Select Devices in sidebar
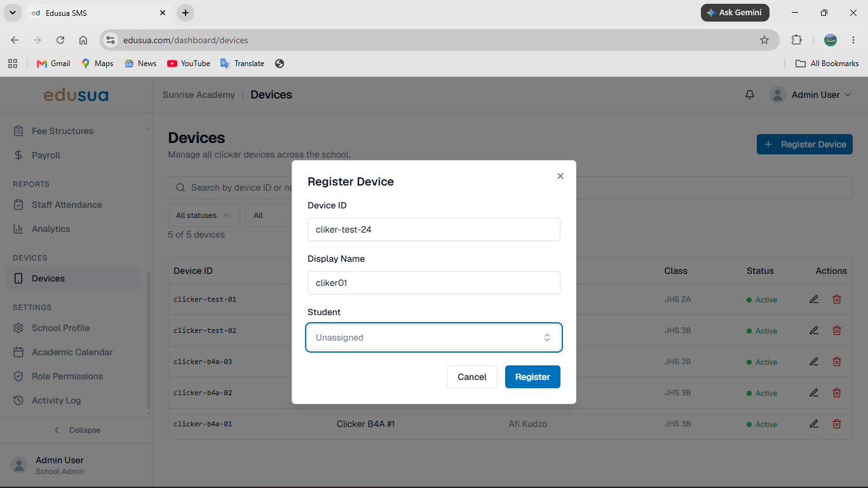This screenshot has width=868, height=488. click(73, 278)
